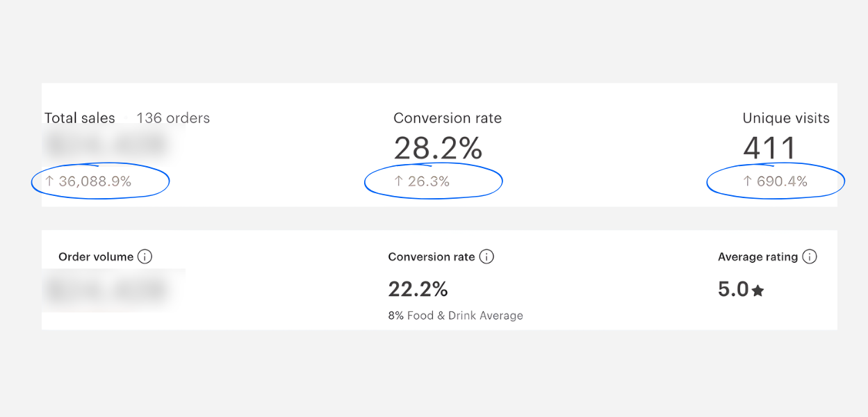Click the up arrow beside 26.3%
Image resolution: width=868 pixels, height=417 pixels.
pyautogui.click(x=398, y=181)
